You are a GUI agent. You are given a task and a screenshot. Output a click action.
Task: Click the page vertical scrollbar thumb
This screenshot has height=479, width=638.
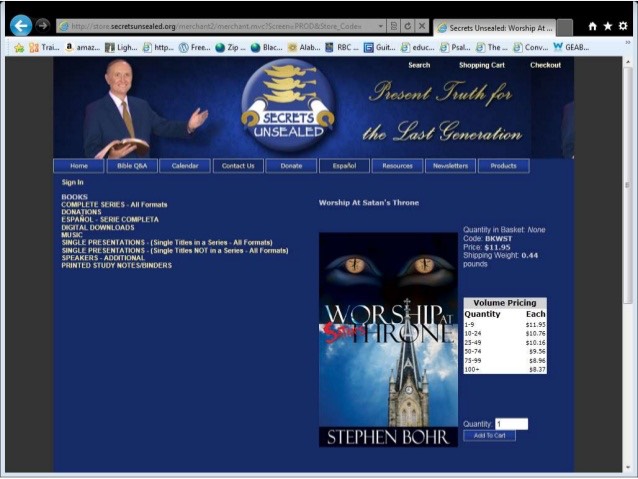tap(628, 185)
